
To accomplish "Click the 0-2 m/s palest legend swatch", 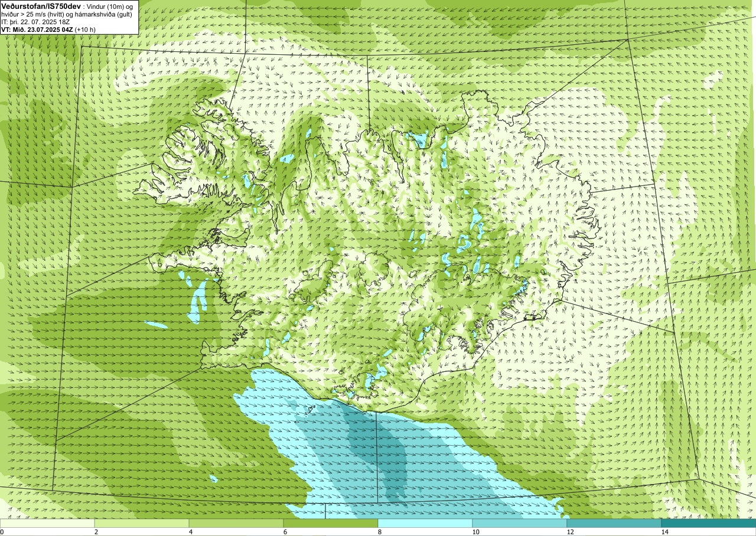I will (x=47, y=523).
